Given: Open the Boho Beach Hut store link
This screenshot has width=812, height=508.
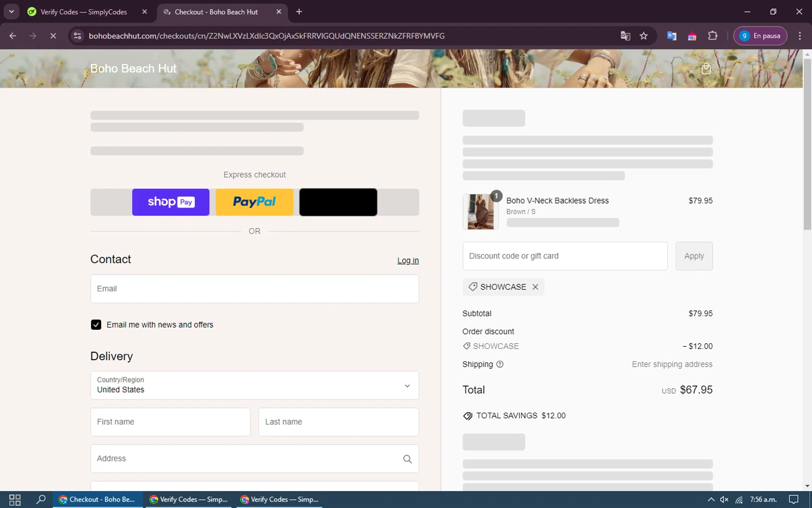Looking at the screenshot, I should pyautogui.click(x=133, y=68).
